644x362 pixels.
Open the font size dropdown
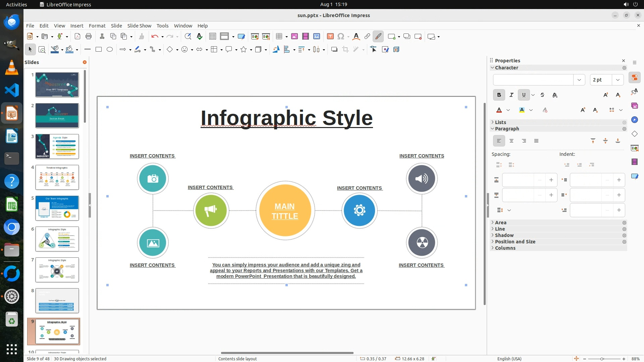618,80
